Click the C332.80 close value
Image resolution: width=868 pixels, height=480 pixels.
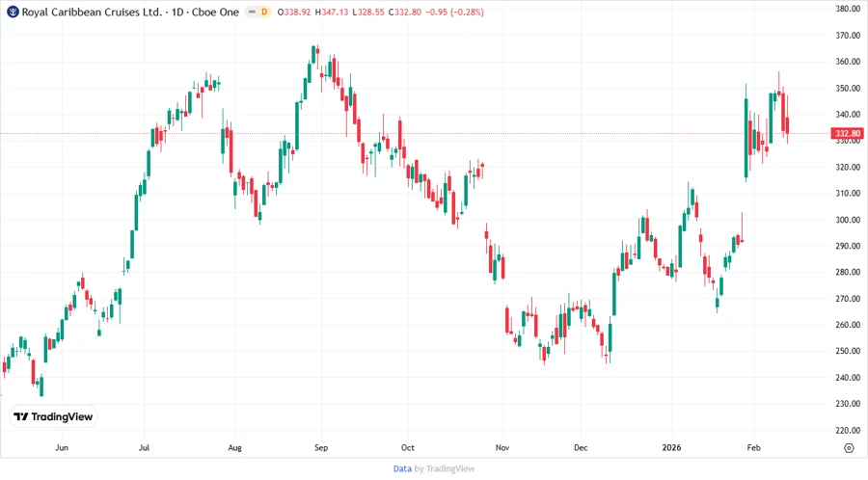405,12
